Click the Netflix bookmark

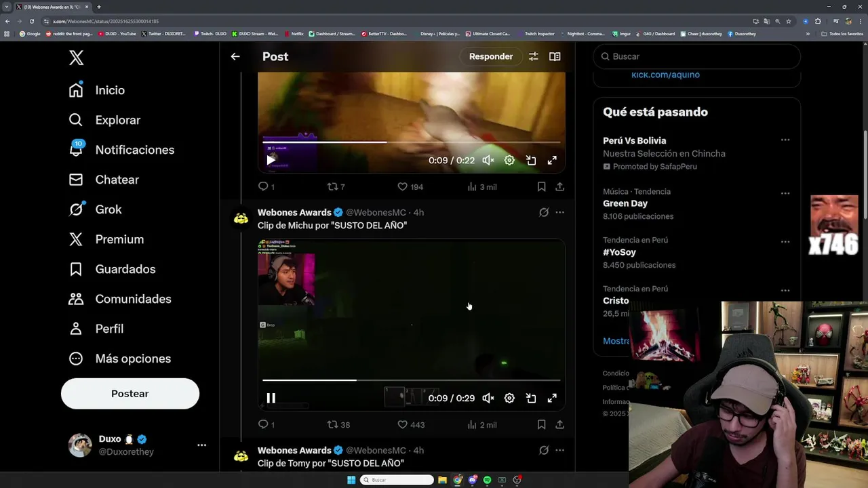[x=294, y=33]
